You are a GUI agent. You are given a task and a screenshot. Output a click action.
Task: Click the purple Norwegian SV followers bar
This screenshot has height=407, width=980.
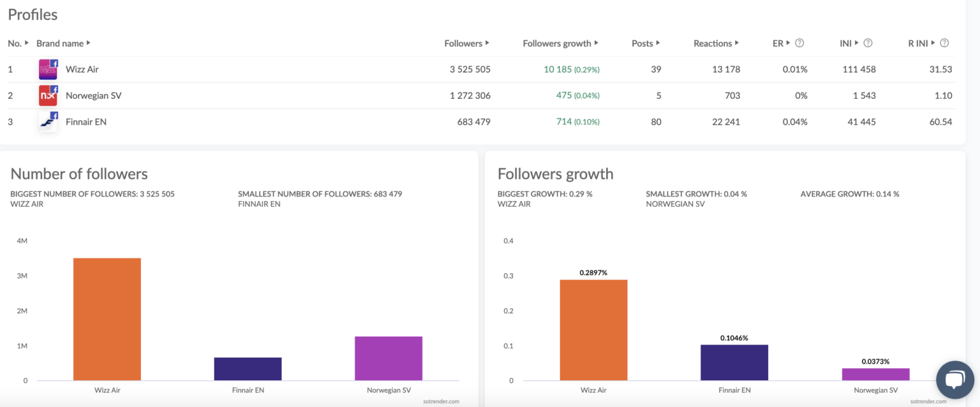coord(389,358)
